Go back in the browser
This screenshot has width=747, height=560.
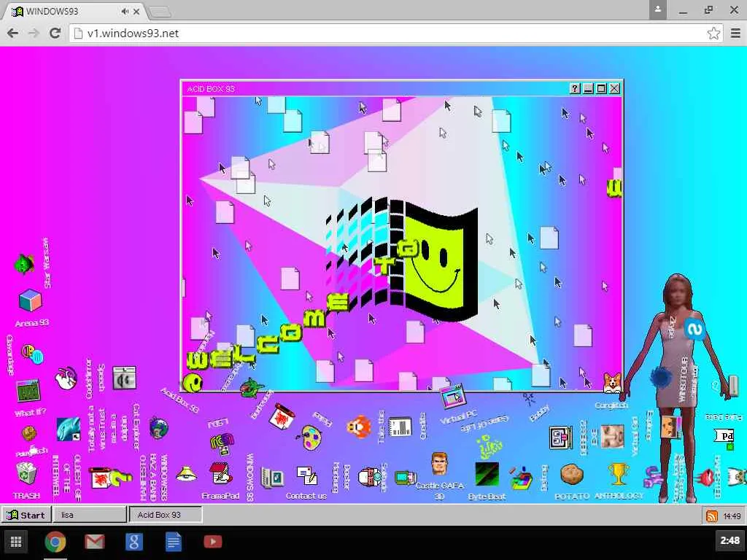13,33
